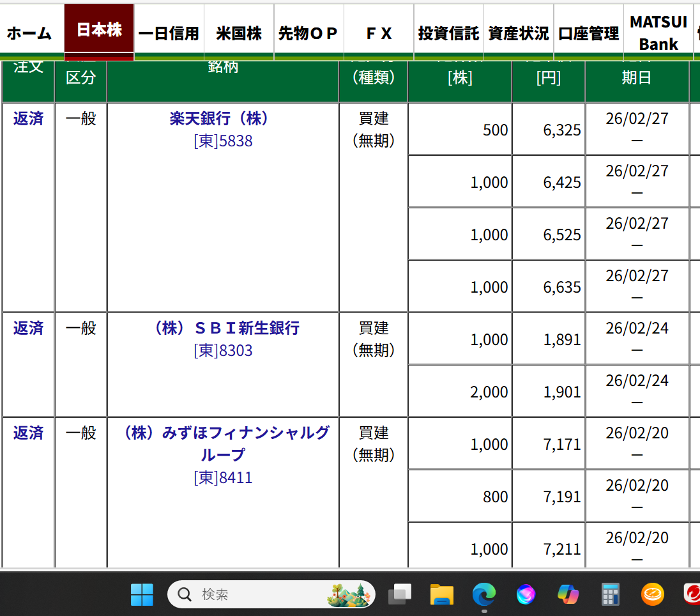Screen dimensions: 700x616
Task: Launch the Copilot app from the taskbar
Action: [568, 595]
